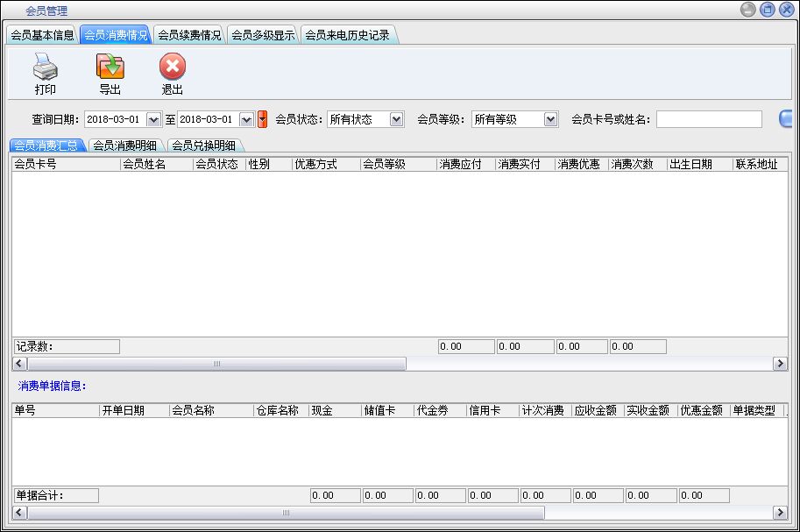
Task: Click the red 退出 exit icon
Action: [173, 67]
